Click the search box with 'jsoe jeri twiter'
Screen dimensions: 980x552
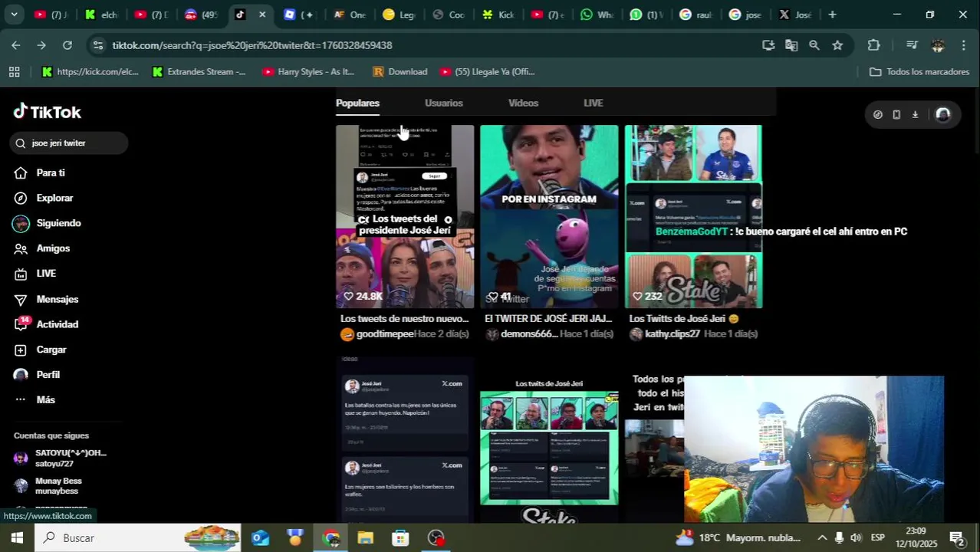[70, 143]
